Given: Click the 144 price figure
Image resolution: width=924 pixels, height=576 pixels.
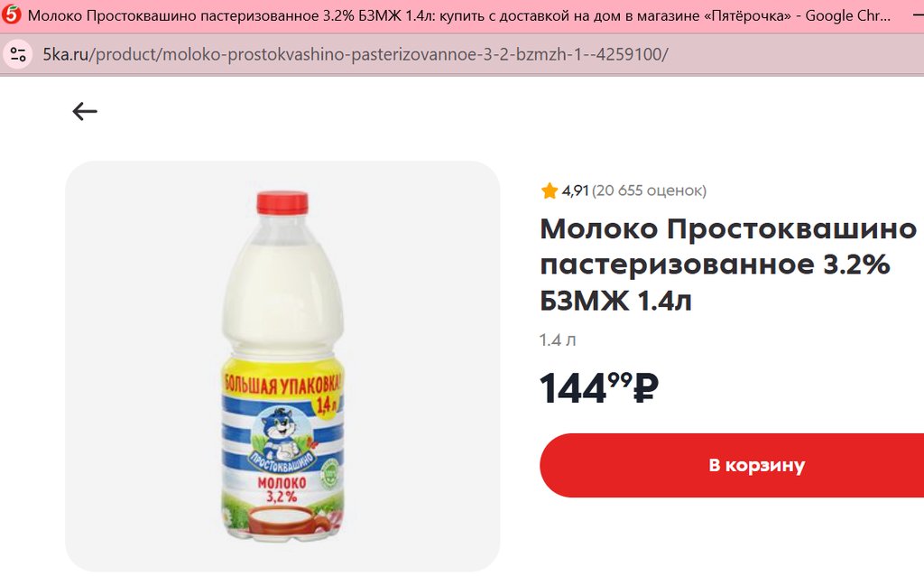Looking at the screenshot, I should [573, 388].
